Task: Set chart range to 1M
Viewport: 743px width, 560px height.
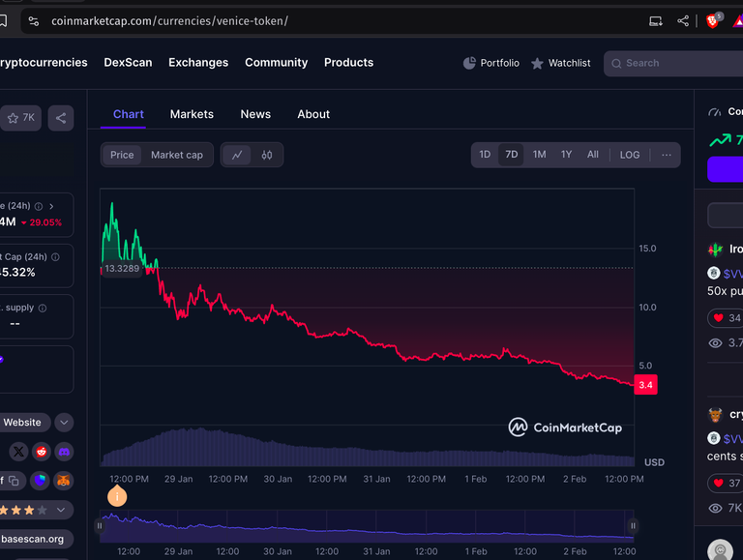Action: point(539,155)
